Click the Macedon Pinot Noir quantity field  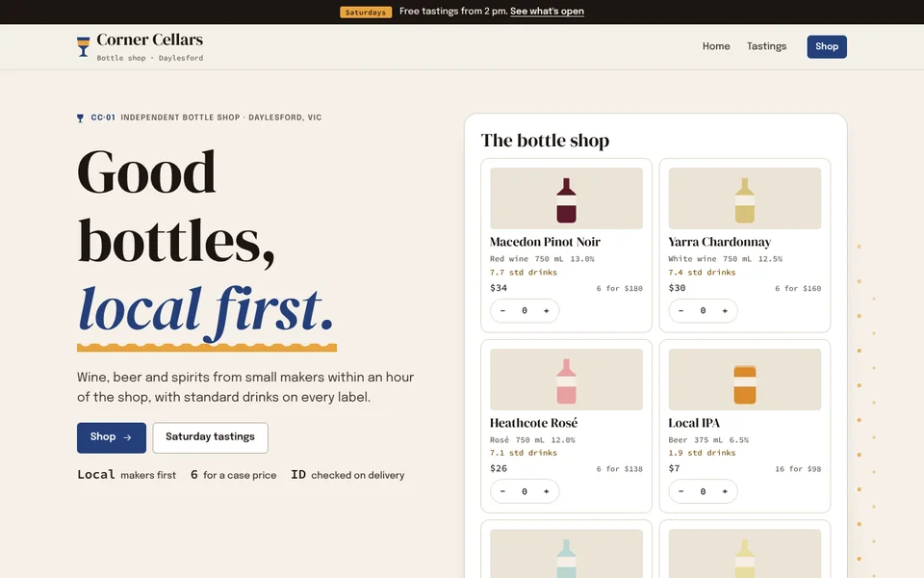tap(525, 311)
